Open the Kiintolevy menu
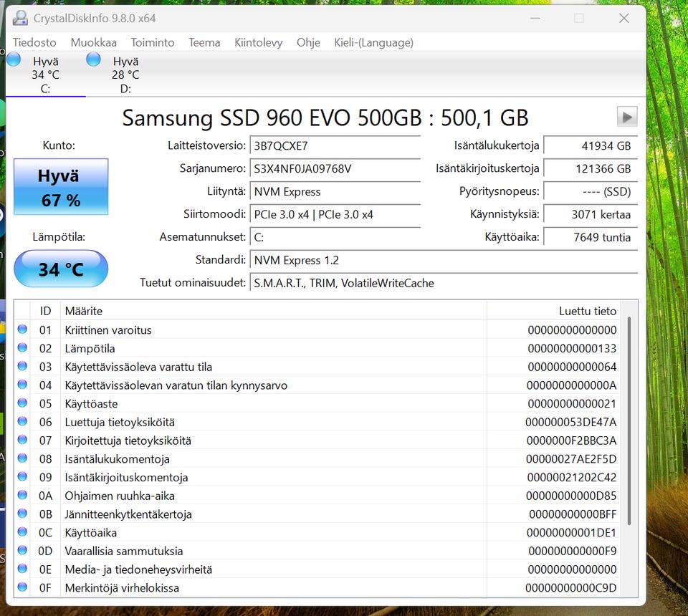Viewport: 688px width, 616px height. coord(259,42)
